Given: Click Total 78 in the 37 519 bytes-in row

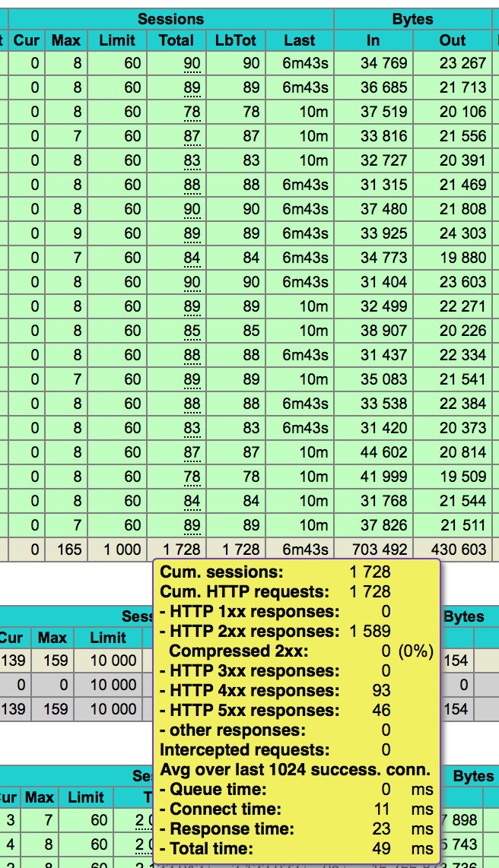Looking at the screenshot, I should click(x=192, y=112).
